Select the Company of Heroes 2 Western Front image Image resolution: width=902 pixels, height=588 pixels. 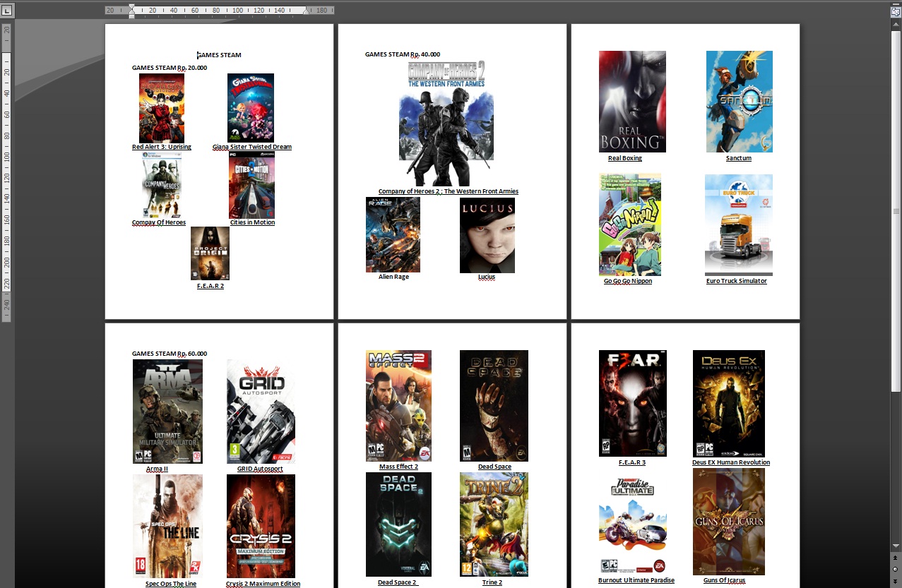point(446,124)
